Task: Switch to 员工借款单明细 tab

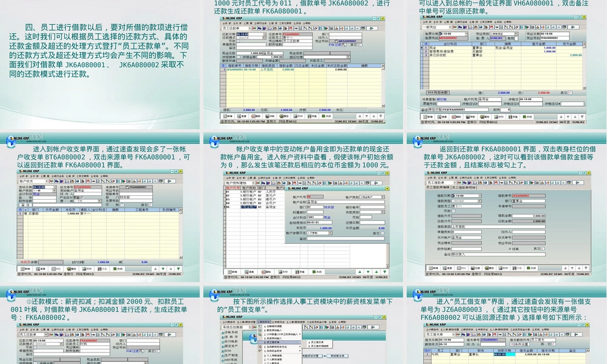Action: (x=464, y=187)
